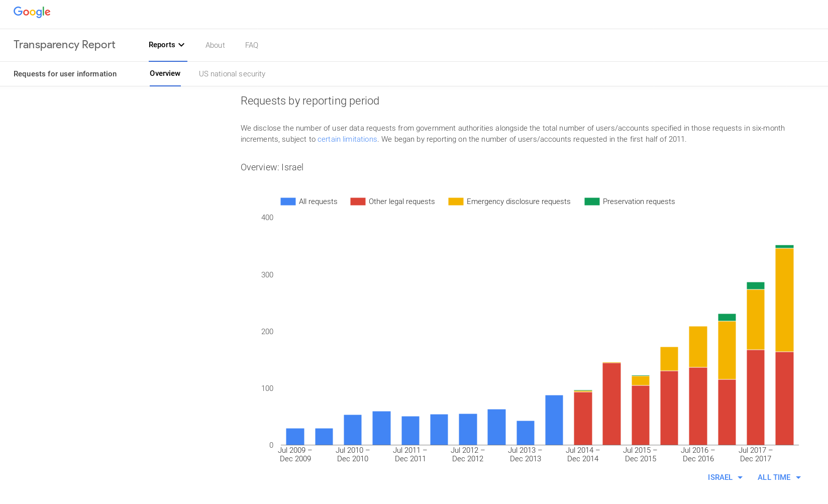Image resolution: width=828 pixels, height=504 pixels.
Task: Select the Overview tab
Action: click(165, 73)
